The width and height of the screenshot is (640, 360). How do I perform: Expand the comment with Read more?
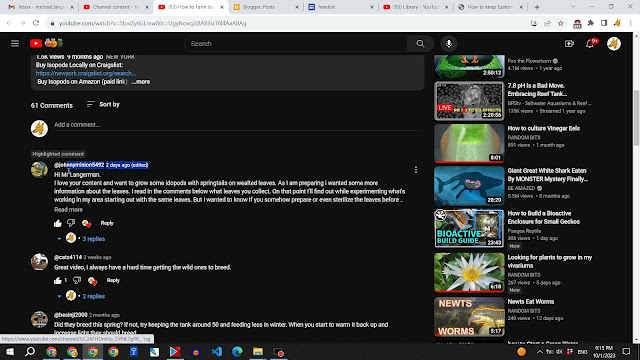coord(68,209)
